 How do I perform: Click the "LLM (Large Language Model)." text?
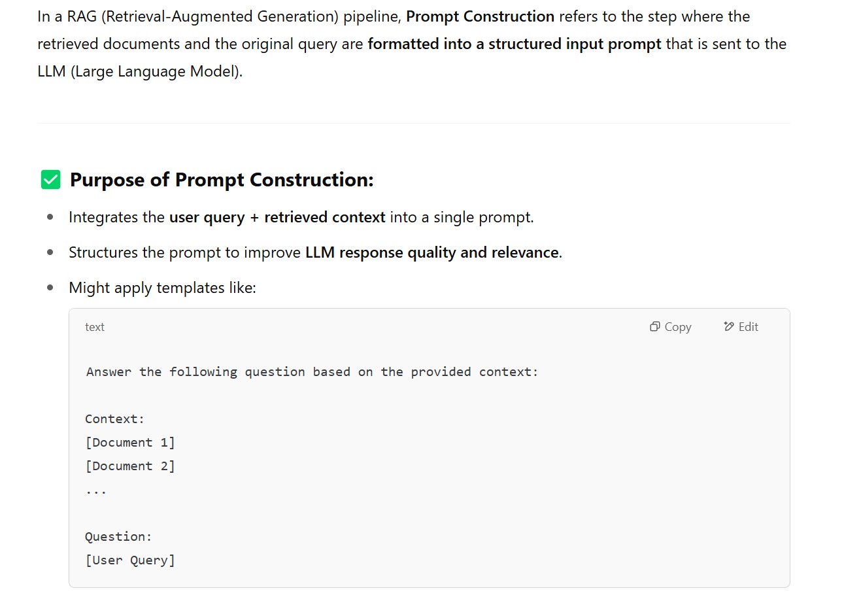tap(140, 71)
